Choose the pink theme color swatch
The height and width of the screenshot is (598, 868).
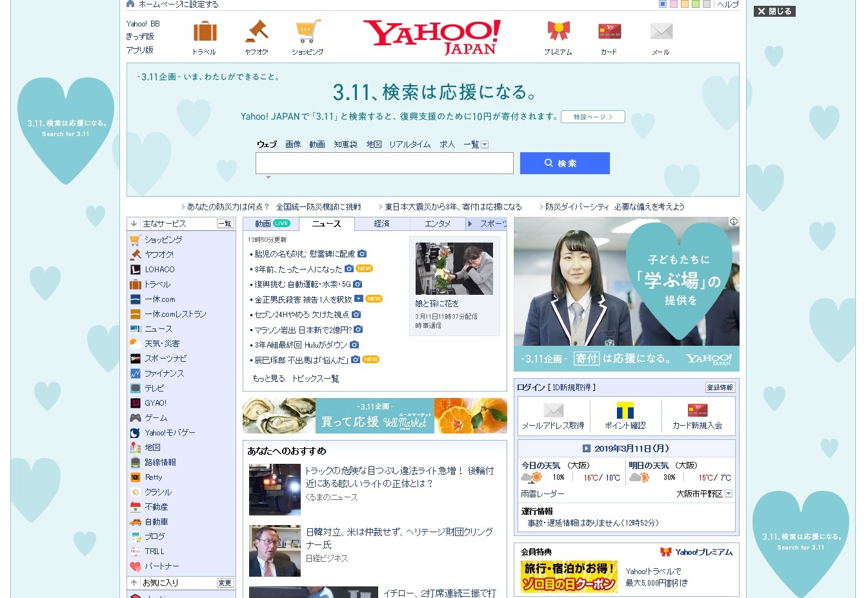[x=674, y=4]
